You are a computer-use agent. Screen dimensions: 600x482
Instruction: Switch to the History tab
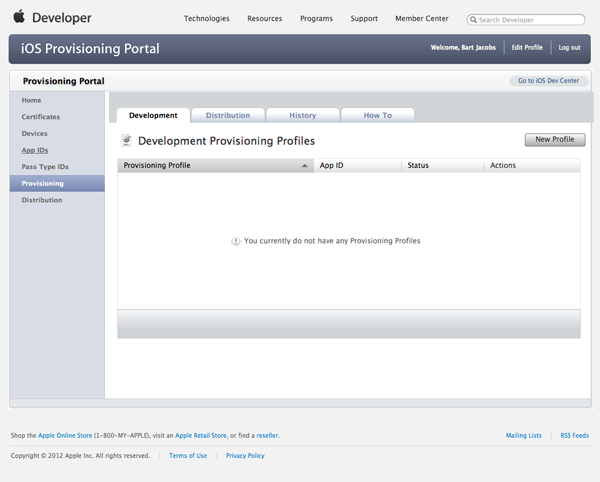tap(303, 115)
